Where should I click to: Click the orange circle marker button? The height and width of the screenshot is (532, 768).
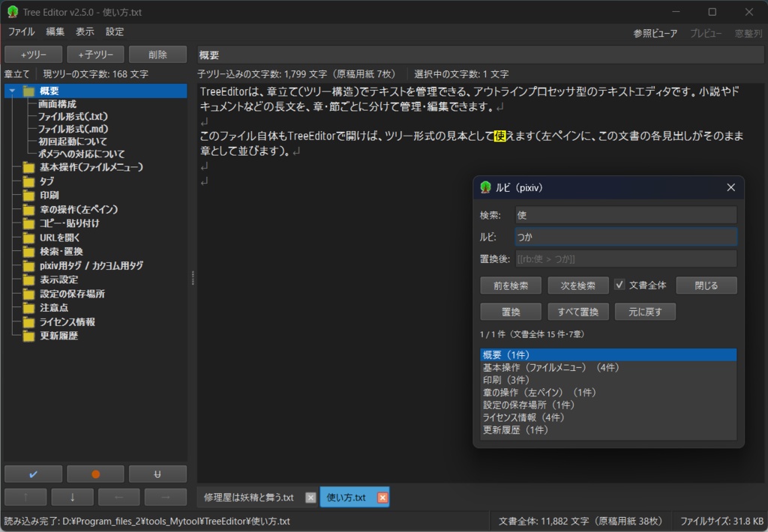click(95, 474)
